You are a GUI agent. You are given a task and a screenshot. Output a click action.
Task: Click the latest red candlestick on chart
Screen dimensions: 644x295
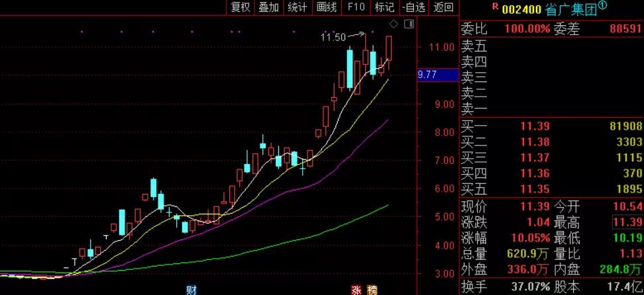388,48
